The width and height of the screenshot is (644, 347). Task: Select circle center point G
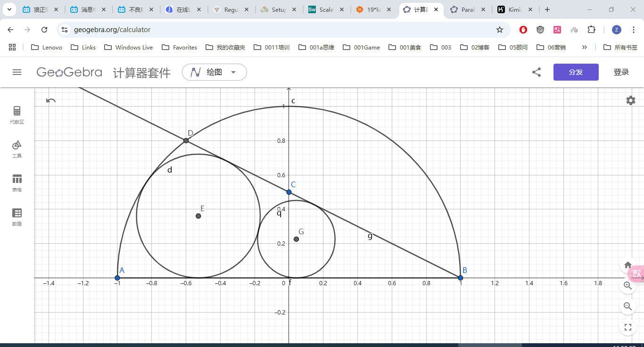coord(296,239)
